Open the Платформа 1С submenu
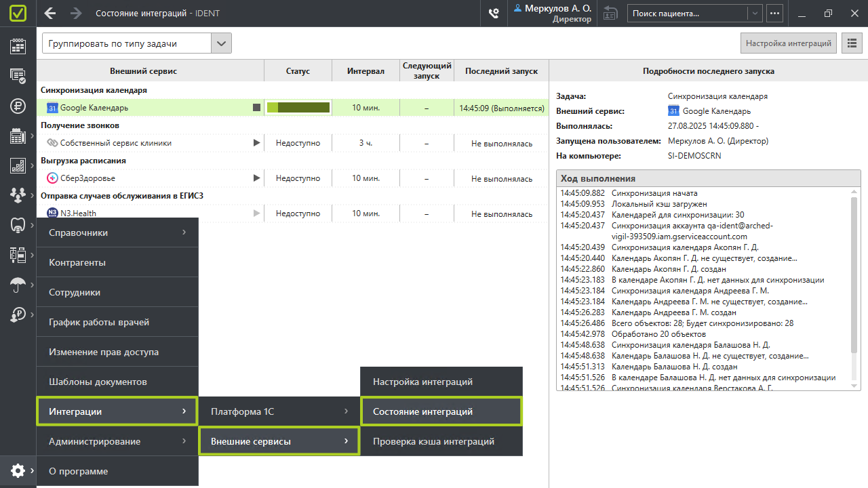The height and width of the screenshot is (488, 868). click(x=279, y=411)
